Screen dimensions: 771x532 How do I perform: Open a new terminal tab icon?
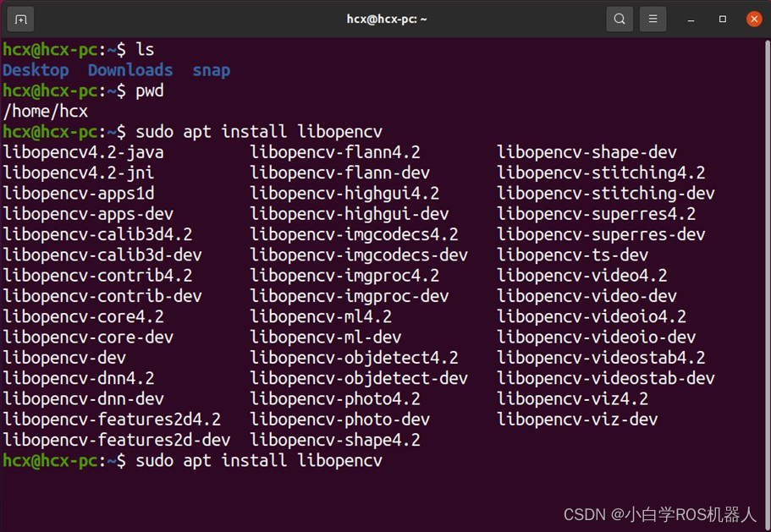tap(20, 19)
